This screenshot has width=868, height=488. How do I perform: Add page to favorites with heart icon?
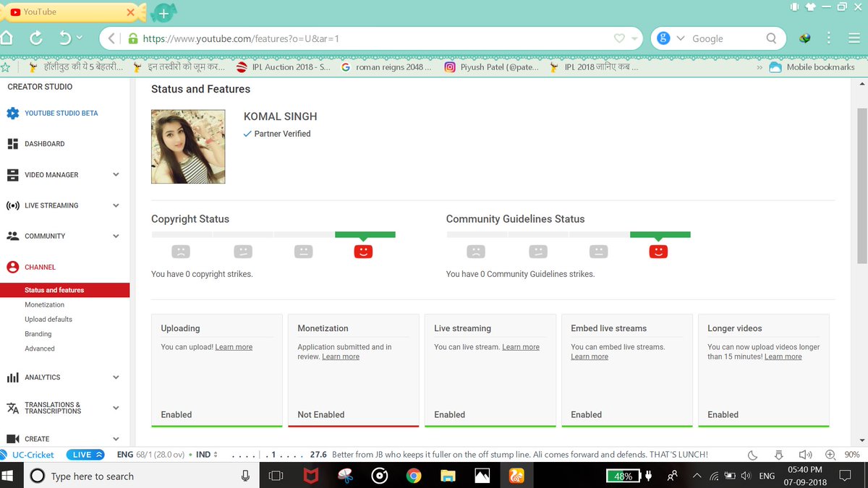point(619,38)
